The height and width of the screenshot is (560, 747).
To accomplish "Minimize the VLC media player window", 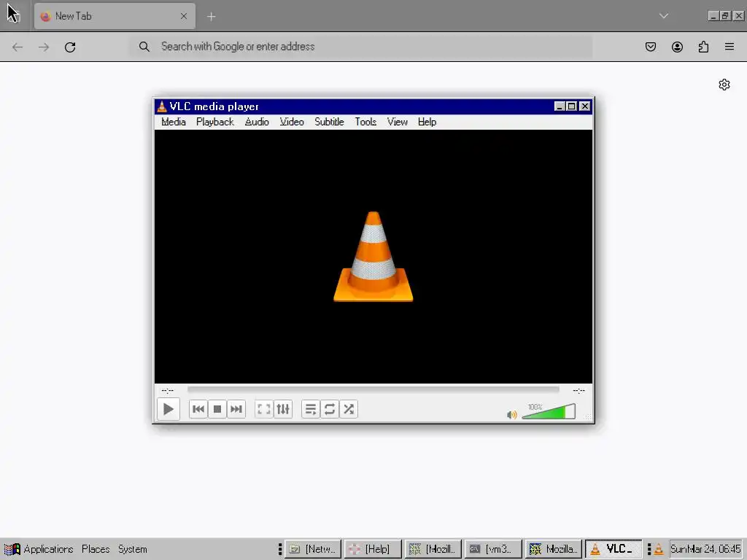I will [x=560, y=106].
